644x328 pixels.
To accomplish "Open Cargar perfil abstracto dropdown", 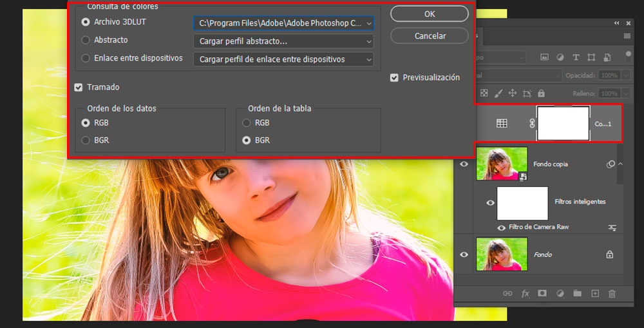I will [283, 41].
